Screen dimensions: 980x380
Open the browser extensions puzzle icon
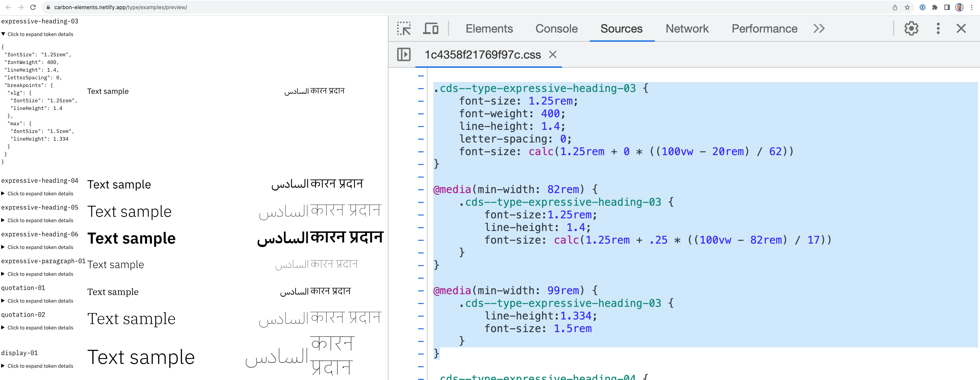[934, 7]
